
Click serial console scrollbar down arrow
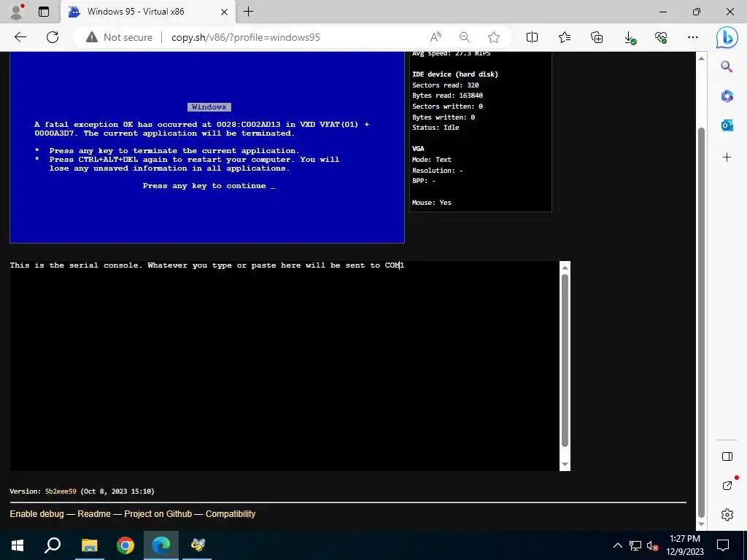(x=565, y=464)
